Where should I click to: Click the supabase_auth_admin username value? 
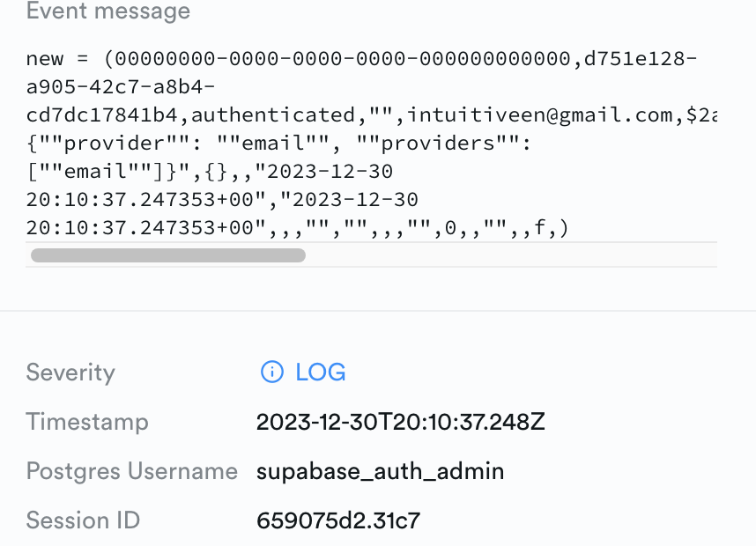[x=380, y=471]
